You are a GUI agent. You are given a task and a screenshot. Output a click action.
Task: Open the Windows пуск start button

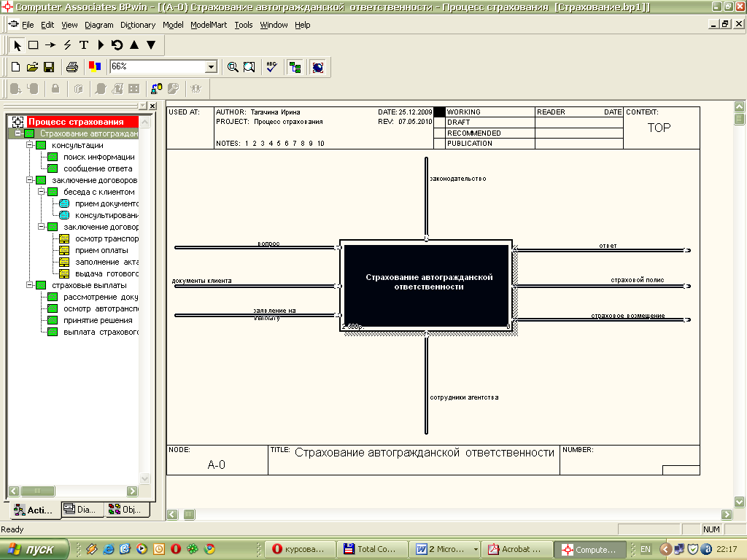click(x=34, y=550)
